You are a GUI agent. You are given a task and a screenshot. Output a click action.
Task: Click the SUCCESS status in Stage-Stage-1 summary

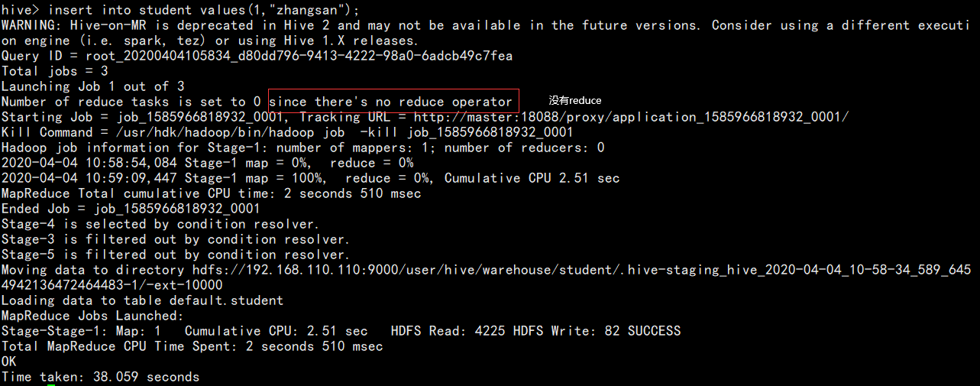click(x=654, y=331)
